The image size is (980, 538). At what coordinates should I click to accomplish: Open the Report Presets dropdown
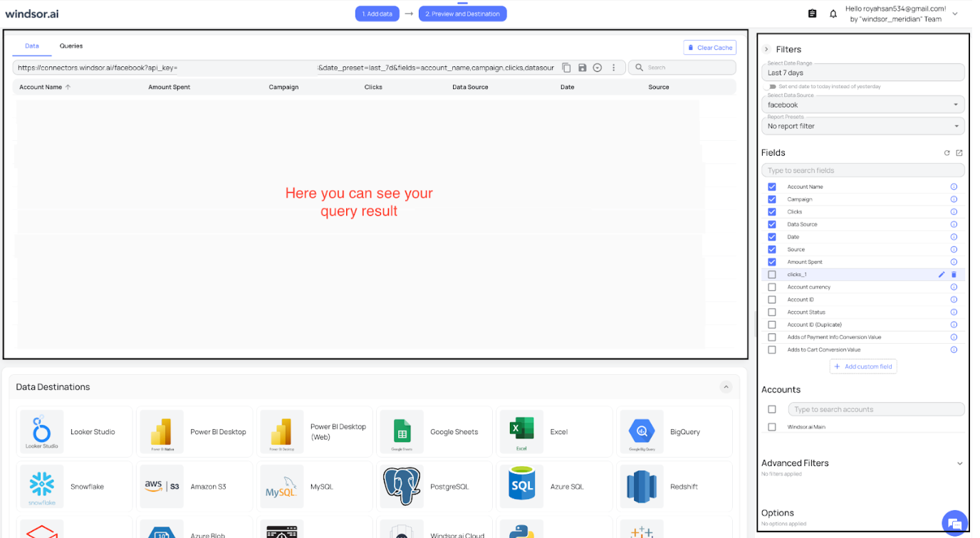(862, 126)
